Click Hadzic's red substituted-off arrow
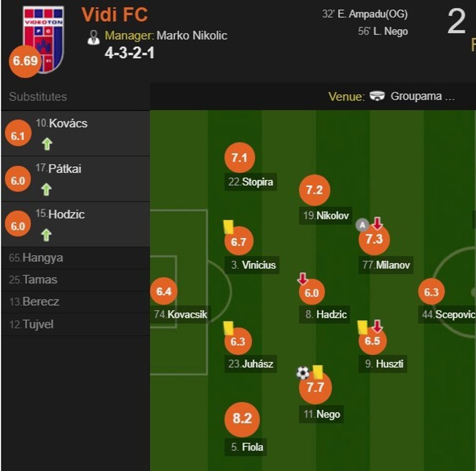This screenshot has width=476, height=471. (x=303, y=279)
